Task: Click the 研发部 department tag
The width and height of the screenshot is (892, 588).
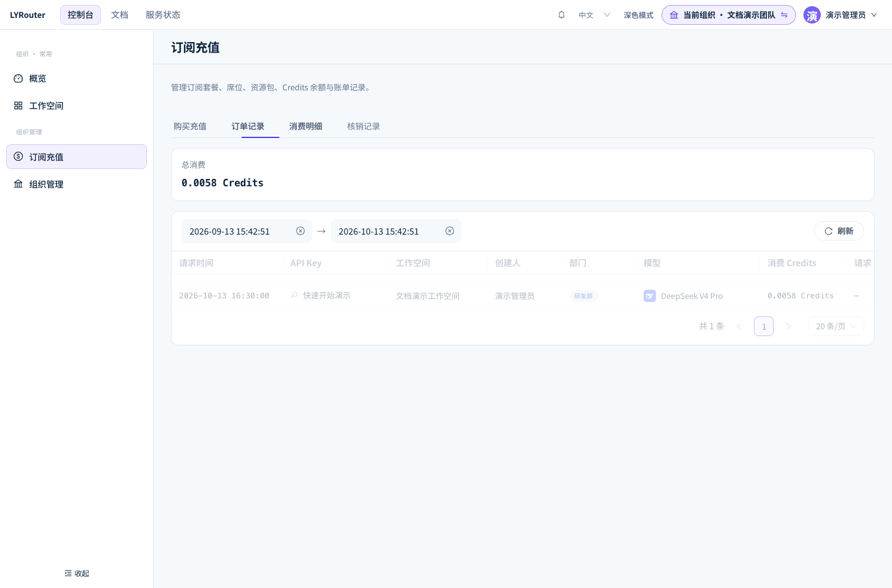Action: pos(584,296)
